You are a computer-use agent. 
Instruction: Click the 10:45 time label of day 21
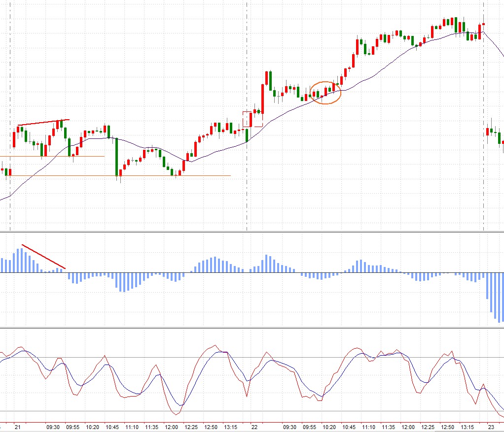112,427
